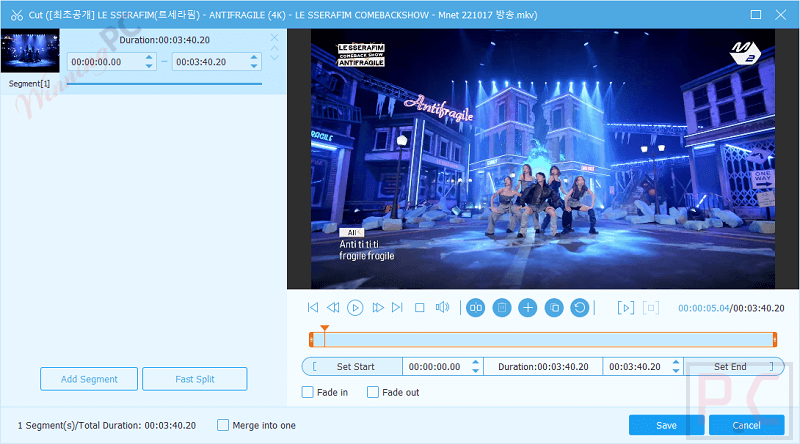Enable the Fade out checkbox
Image resolution: width=800 pixels, height=444 pixels.
click(x=373, y=392)
